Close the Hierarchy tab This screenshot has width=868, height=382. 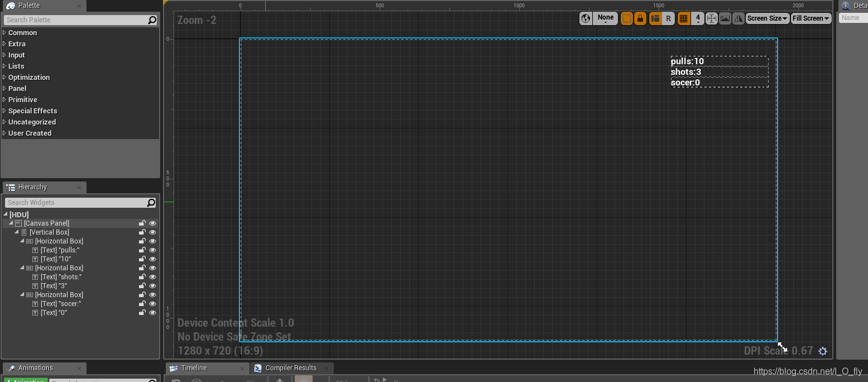pos(79,188)
